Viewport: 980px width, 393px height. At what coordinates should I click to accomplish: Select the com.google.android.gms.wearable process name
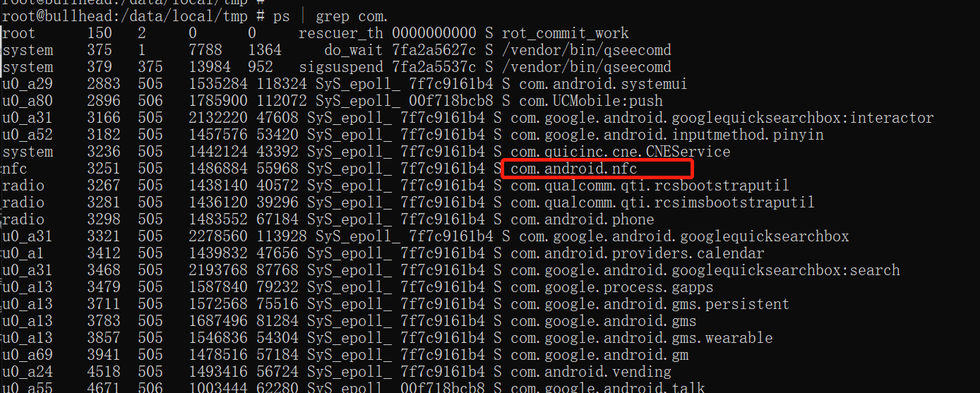(x=642, y=338)
